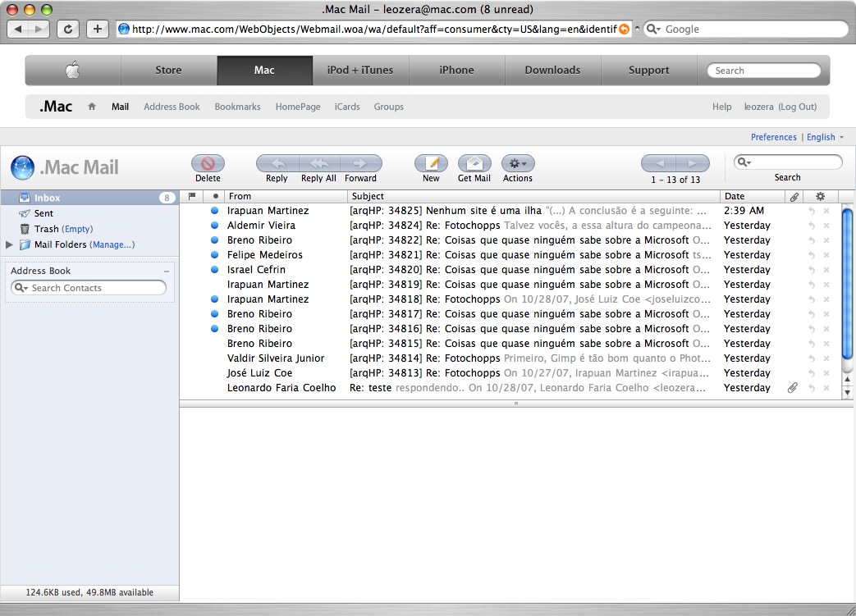Screen dimensions: 856x616
Task: Toggle unread dot on Breno Ribeiro 34822
Action: 214,240
